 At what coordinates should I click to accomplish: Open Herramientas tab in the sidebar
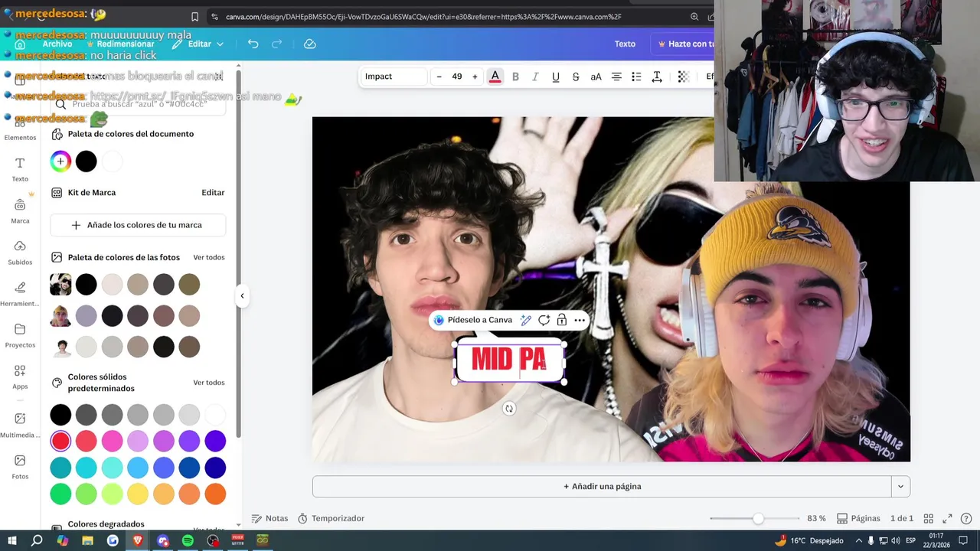(x=20, y=293)
